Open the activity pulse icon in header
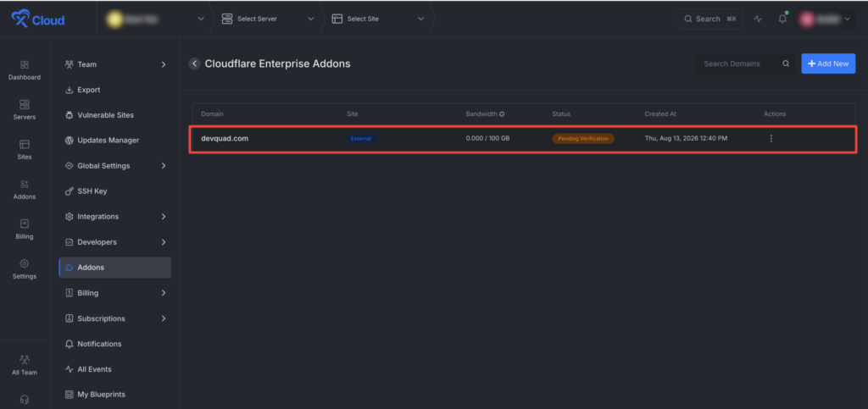The width and height of the screenshot is (868, 409). coord(758,19)
